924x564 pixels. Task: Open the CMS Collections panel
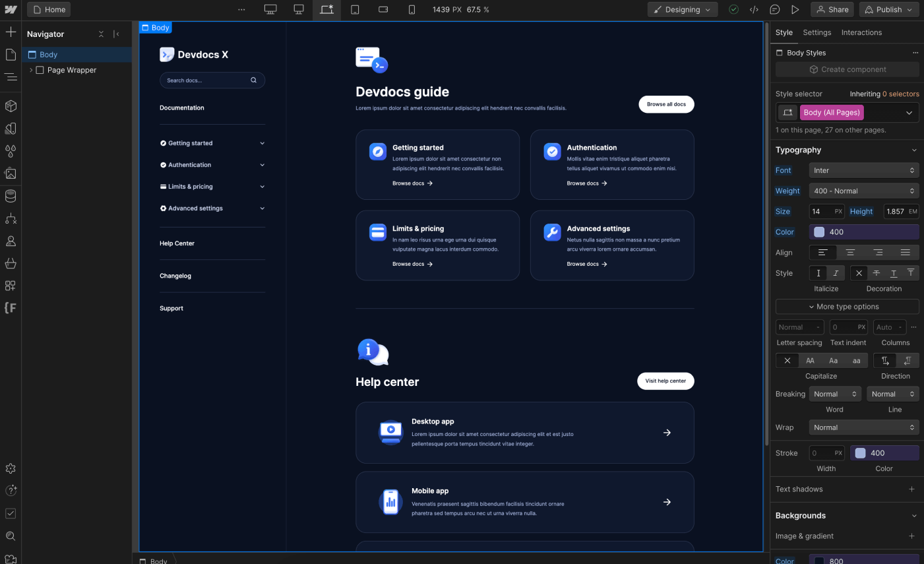(x=11, y=195)
